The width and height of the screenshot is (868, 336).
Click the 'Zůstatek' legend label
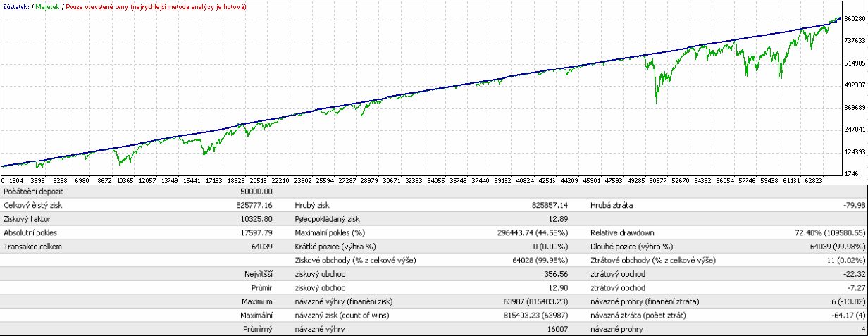tap(16, 6)
